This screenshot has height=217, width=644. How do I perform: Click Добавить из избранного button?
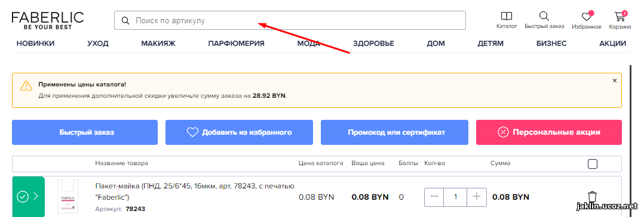tap(239, 132)
